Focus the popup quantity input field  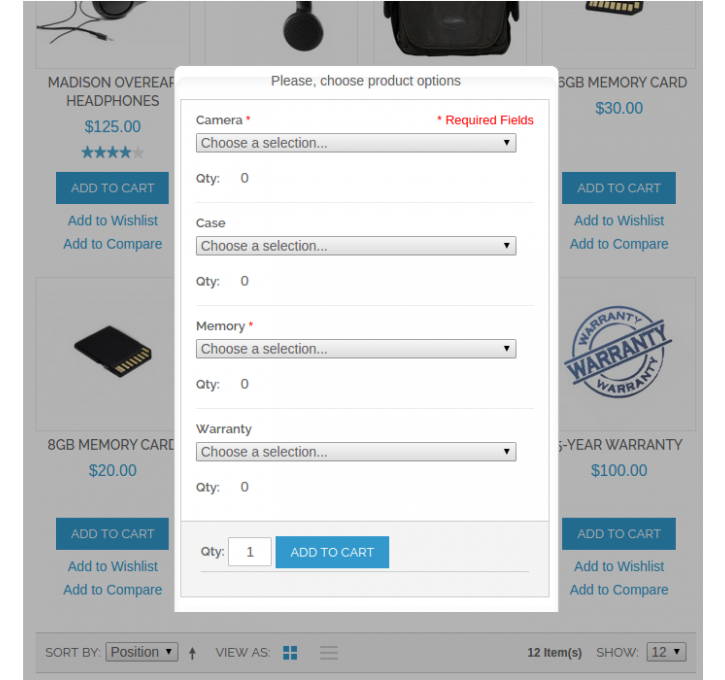pos(250,551)
